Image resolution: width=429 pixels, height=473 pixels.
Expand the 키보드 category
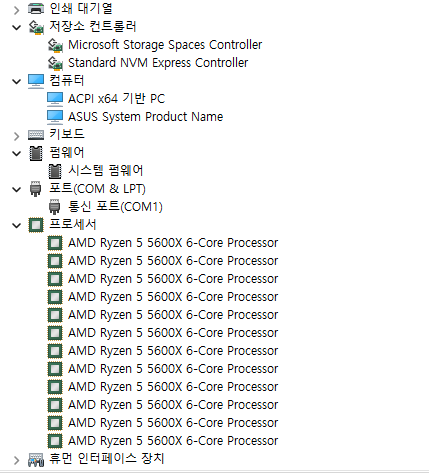(x=16, y=136)
